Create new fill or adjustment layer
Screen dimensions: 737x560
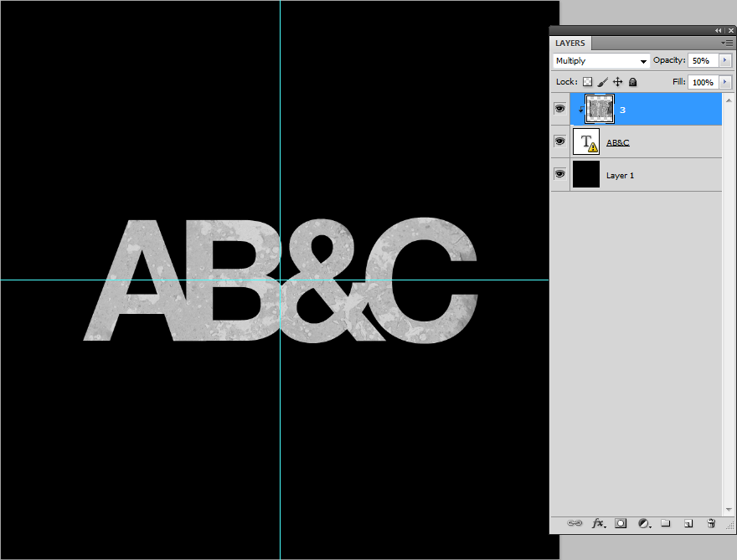643,523
